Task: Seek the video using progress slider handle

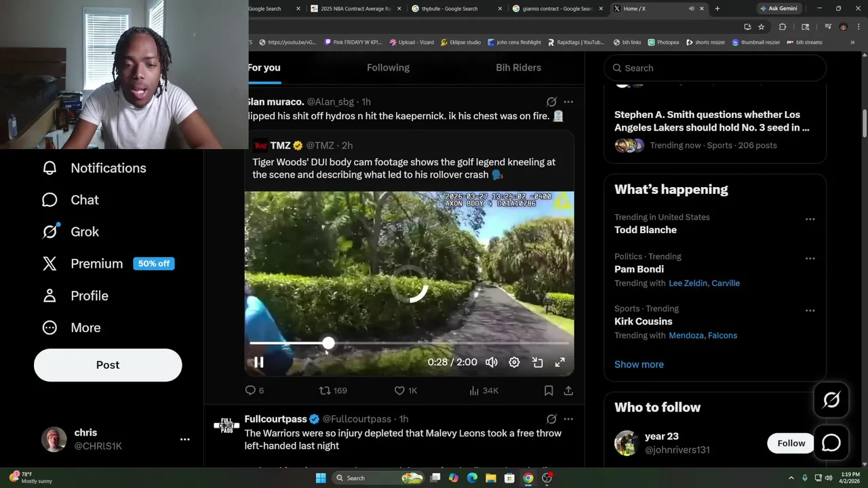Action: (x=328, y=344)
